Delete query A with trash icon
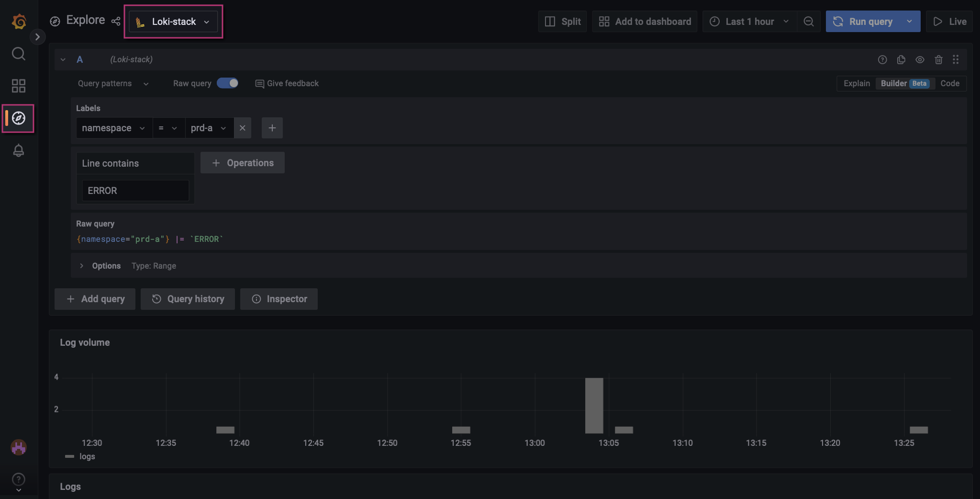The image size is (980, 499). pyautogui.click(x=938, y=59)
